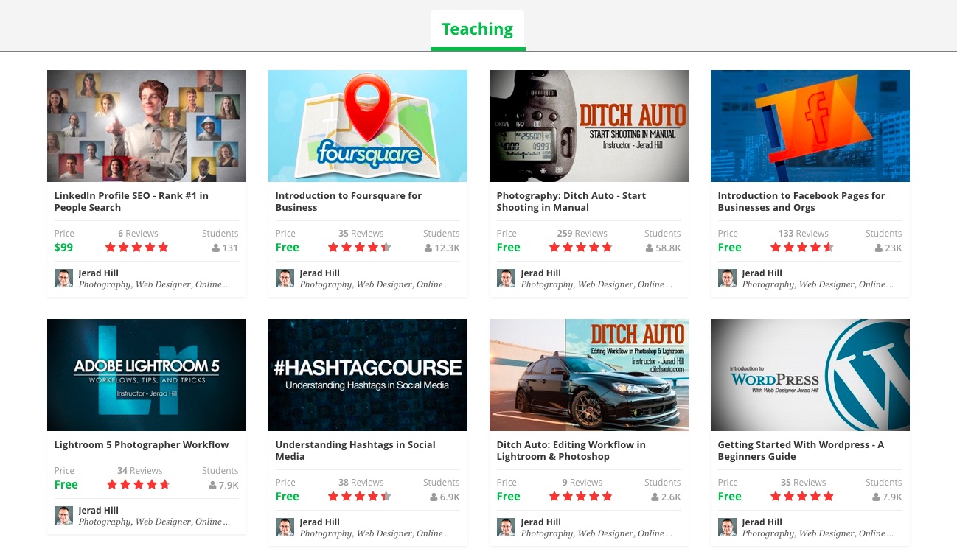Click title Introduction to Facebook Pages for Businesses
Image resolution: width=957 pixels, height=560 pixels.
coord(801,201)
